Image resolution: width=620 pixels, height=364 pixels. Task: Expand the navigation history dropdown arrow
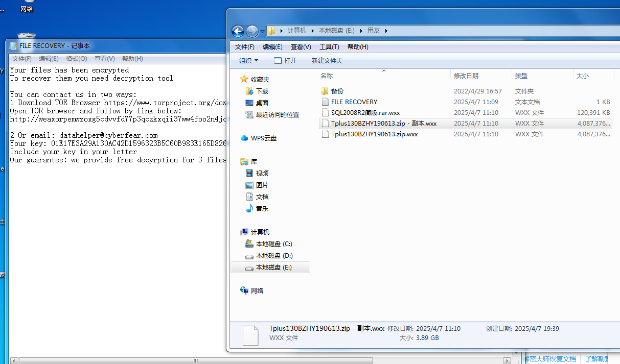coord(263,32)
